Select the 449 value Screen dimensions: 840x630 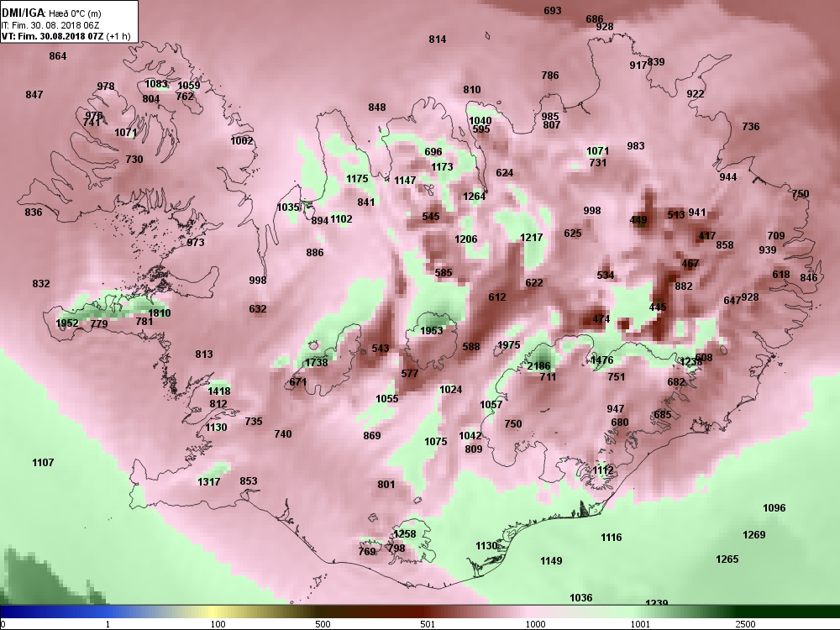coord(638,220)
